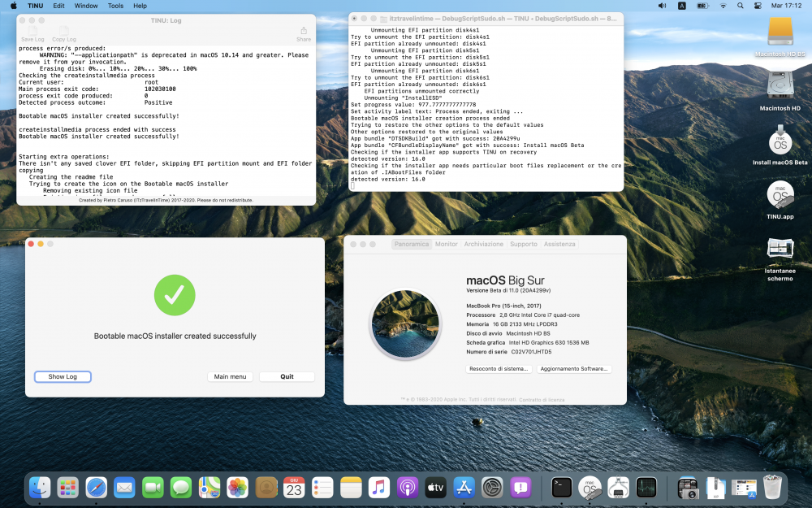
Task: Open Control Center icon in menu bar
Action: click(x=758, y=6)
